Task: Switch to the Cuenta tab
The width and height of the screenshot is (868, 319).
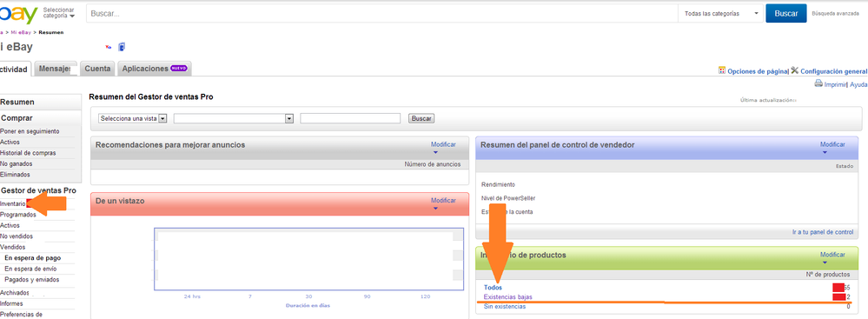Action: coord(97,69)
